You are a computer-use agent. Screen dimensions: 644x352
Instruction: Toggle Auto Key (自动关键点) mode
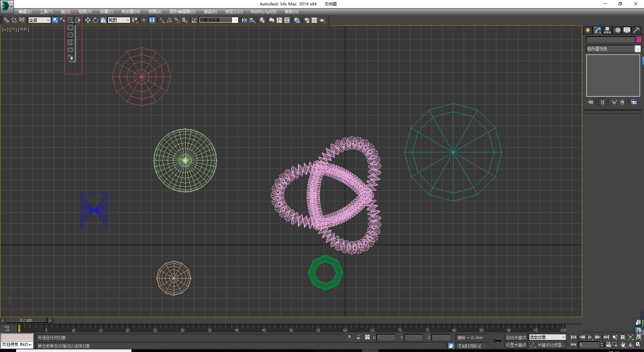pyautogui.click(x=515, y=337)
